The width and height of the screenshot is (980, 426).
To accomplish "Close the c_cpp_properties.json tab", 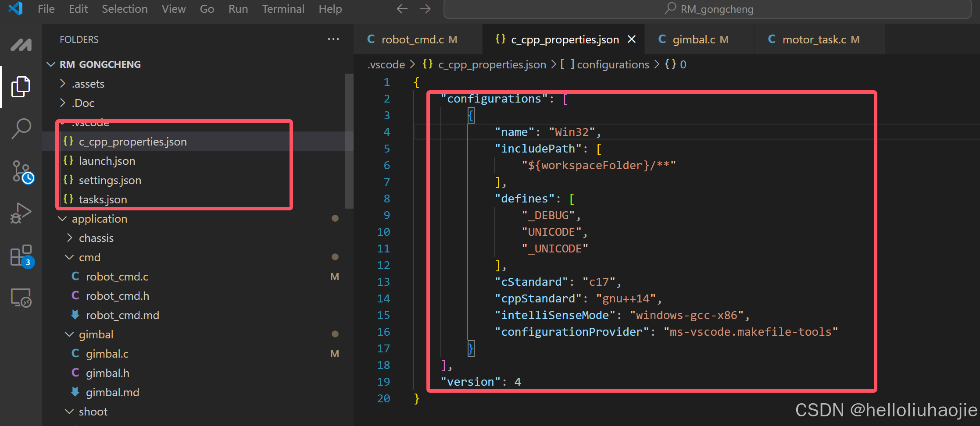I will pos(631,39).
